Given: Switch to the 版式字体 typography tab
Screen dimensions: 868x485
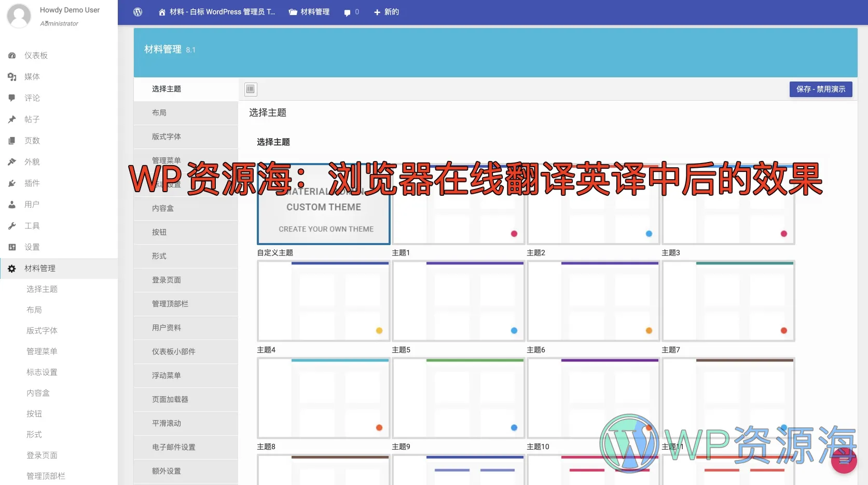Looking at the screenshot, I should (167, 137).
